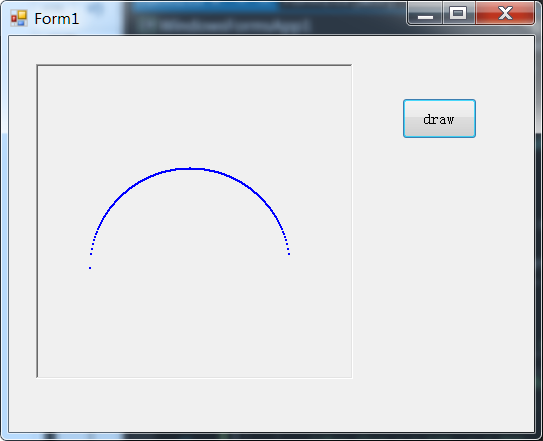Screen dimensions: 543x441
Task: Click the right end of the blue arc
Action: [289, 254]
